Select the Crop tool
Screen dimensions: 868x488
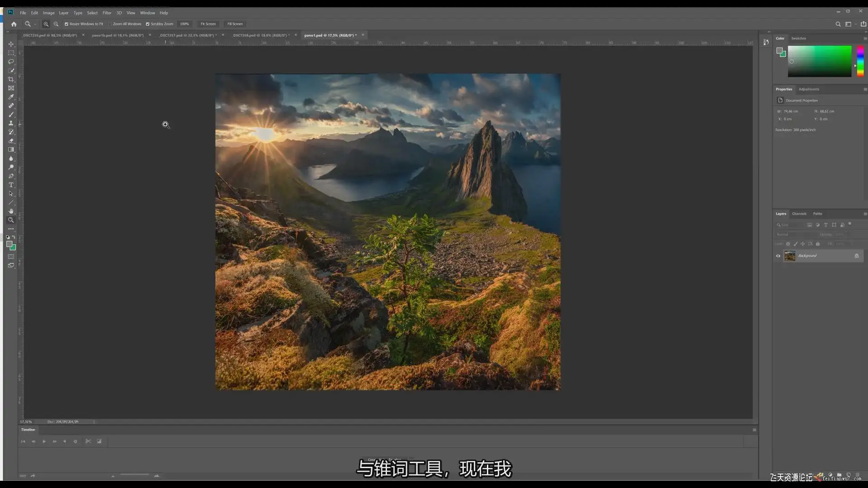click(11, 79)
